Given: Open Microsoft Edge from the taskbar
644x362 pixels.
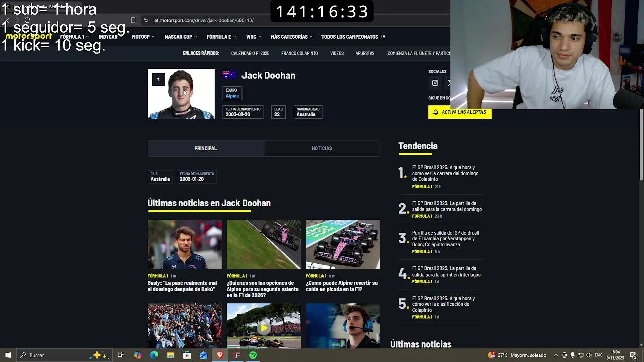Looking at the screenshot, I should pyautogui.click(x=154, y=355).
